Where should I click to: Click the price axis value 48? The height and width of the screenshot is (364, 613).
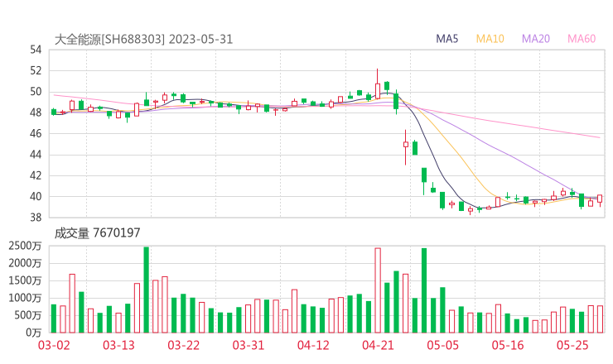coord(36,113)
